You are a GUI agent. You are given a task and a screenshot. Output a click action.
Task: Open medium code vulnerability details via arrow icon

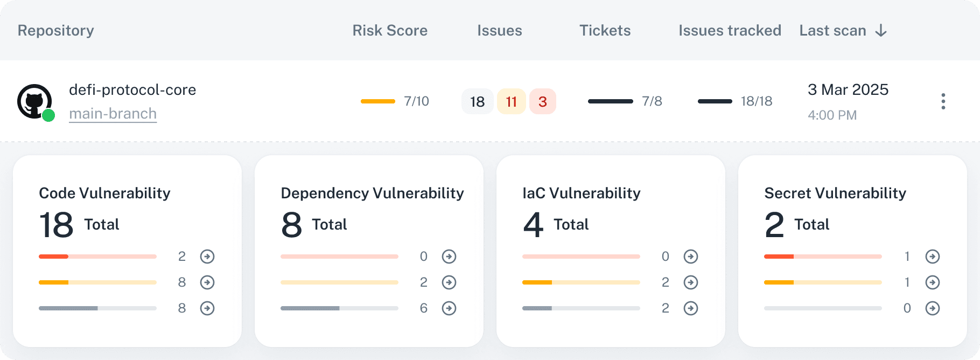pyautogui.click(x=208, y=282)
